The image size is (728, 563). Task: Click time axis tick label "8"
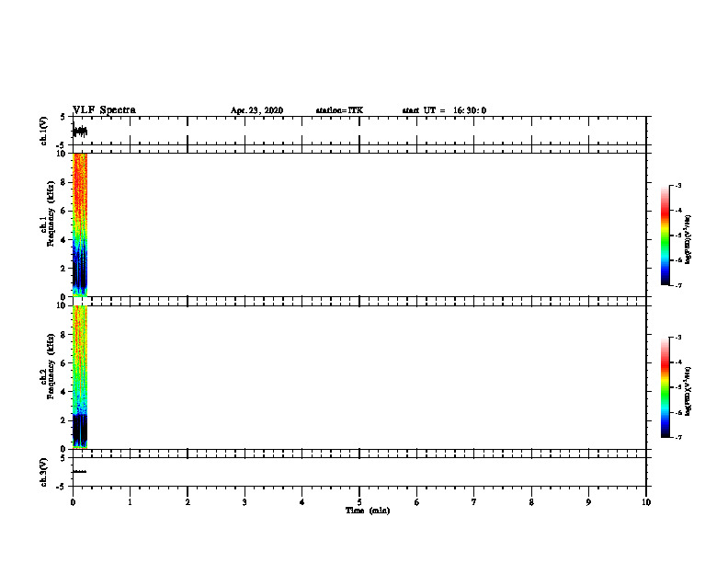tap(531, 502)
